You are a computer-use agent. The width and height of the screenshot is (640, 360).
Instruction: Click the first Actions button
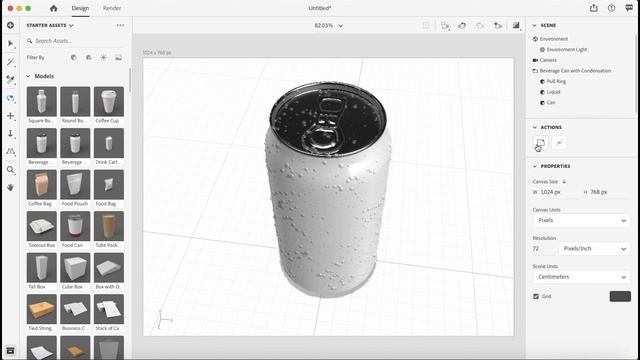[541, 143]
